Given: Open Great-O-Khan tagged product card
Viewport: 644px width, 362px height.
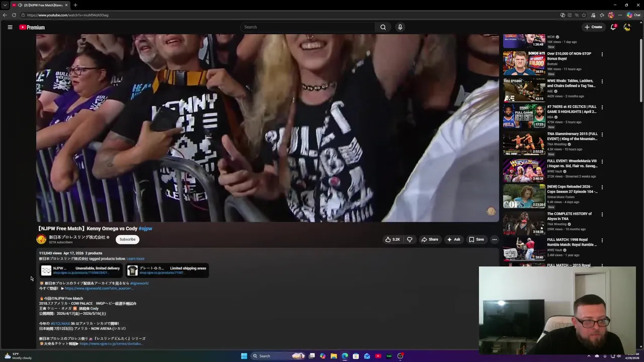Looking at the screenshot, I should click(168, 270).
